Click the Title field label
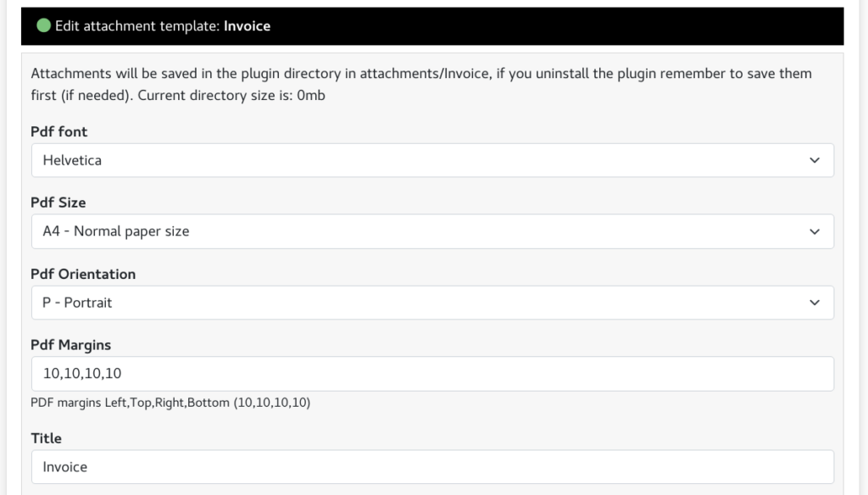The image size is (868, 495). [46, 438]
